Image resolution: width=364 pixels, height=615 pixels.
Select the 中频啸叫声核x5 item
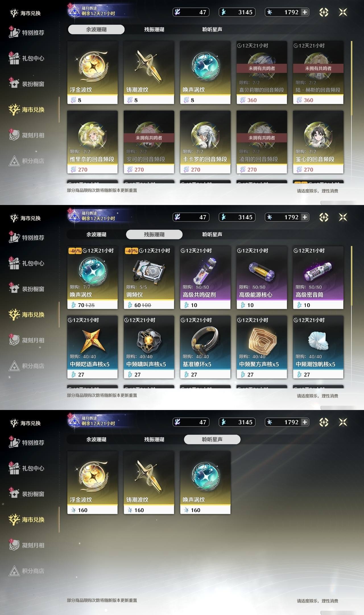pyautogui.click(x=149, y=347)
